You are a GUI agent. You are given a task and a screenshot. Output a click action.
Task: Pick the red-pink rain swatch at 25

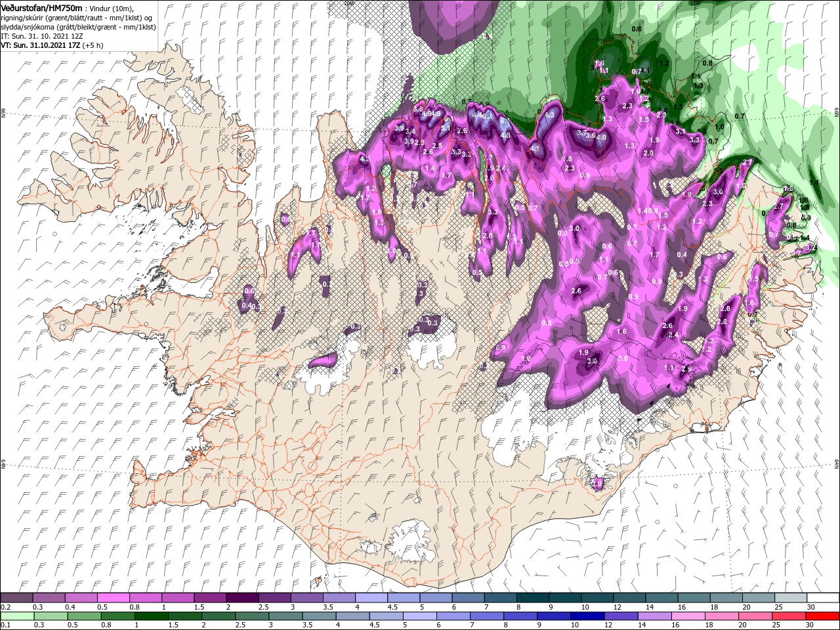pyautogui.click(x=789, y=616)
